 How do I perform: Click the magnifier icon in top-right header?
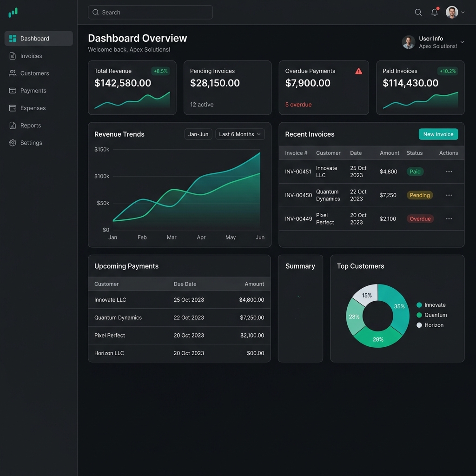pyautogui.click(x=418, y=13)
